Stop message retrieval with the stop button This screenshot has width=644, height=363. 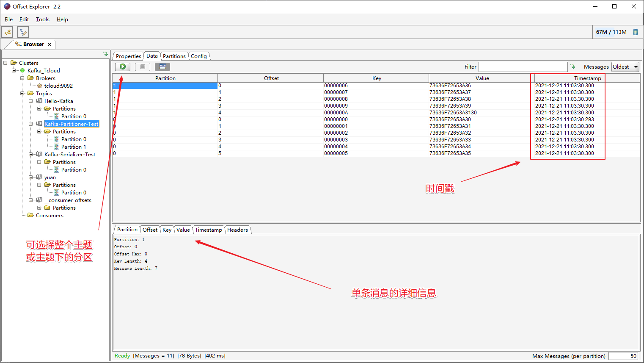[x=143, y=67]
